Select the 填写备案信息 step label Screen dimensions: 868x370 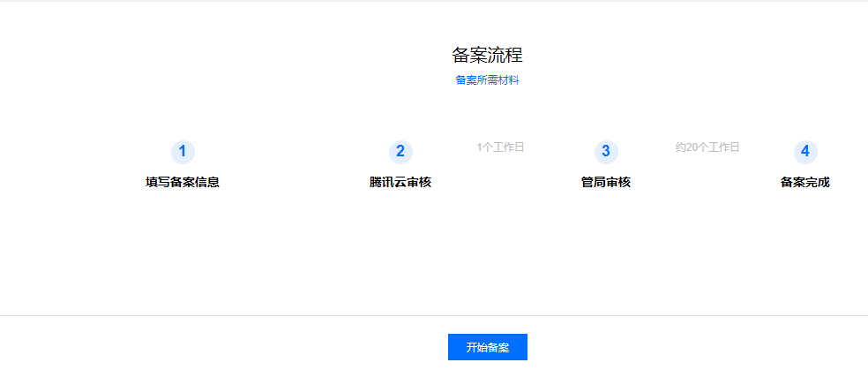183,182
